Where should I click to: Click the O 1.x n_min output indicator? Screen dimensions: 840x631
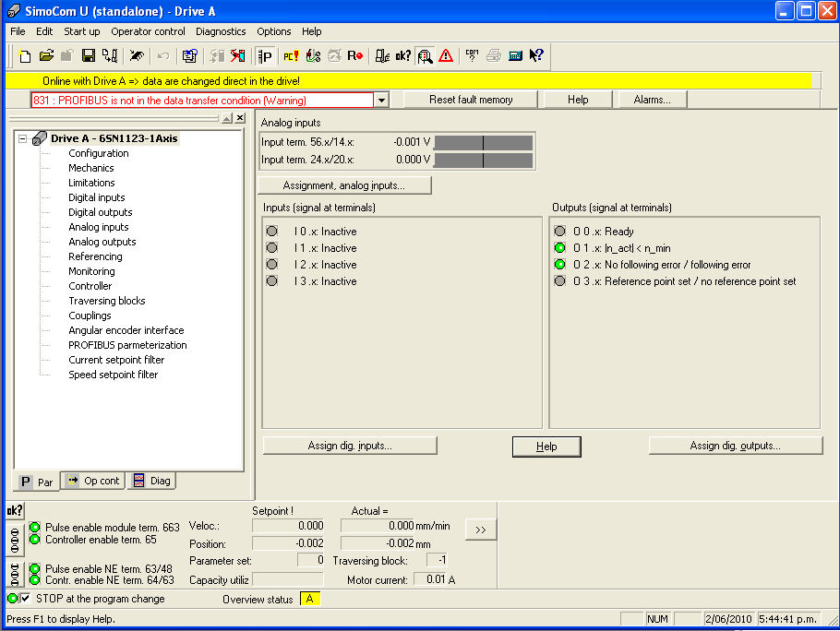(x=559, y=248)
